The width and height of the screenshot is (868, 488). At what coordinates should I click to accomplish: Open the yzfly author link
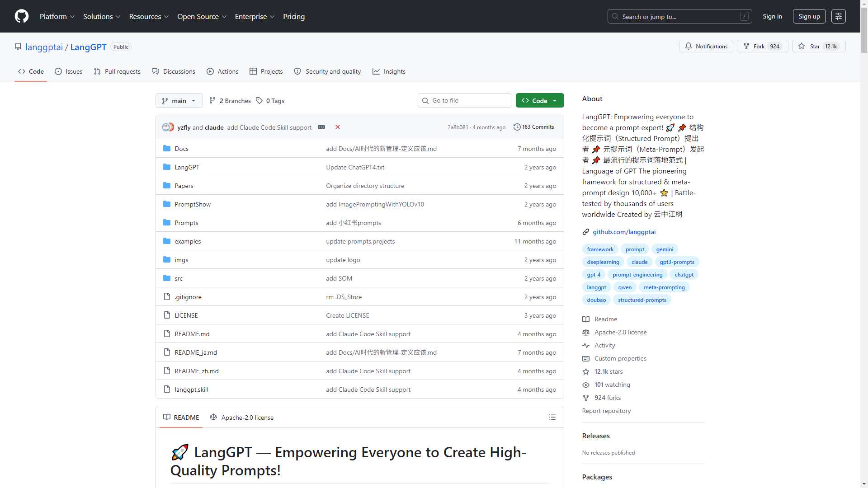(x=184, y=127)
